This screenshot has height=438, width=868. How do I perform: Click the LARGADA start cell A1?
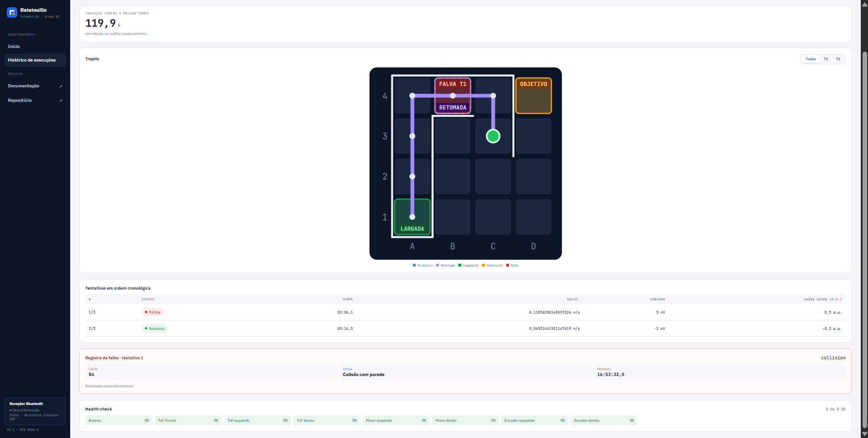tap(412, 217)
